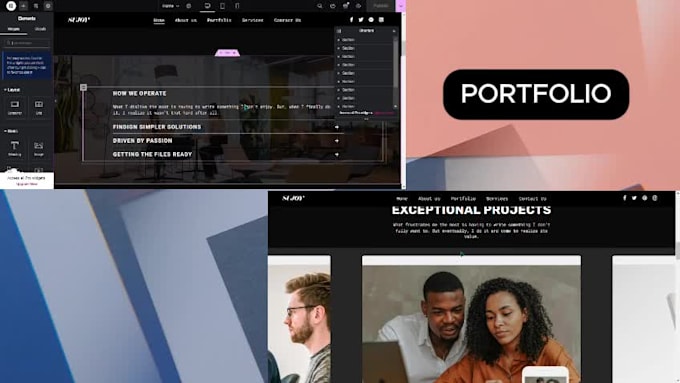Click the preview changes eye icon
This screenshot has height=383, width=680.
(x=359, y=6)
